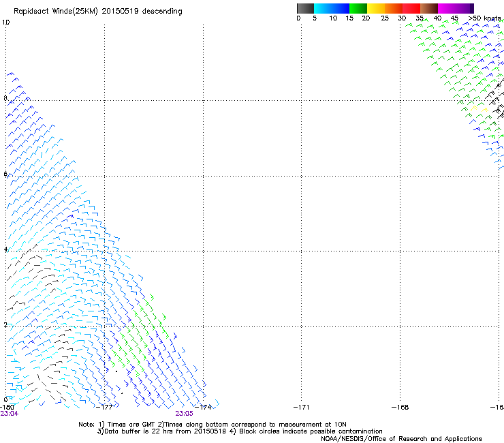
Task: Click the cyan-blue 5-15 knots color segment
Action: (332, 8)
